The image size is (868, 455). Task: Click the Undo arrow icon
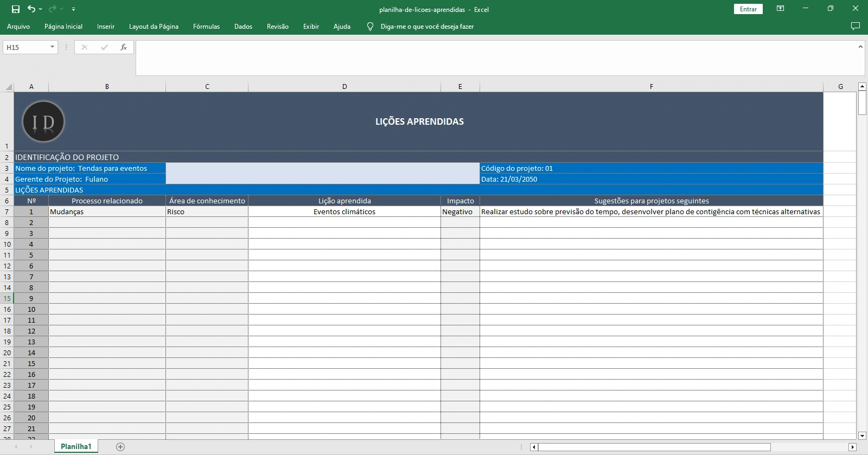[x=31, y=9]
